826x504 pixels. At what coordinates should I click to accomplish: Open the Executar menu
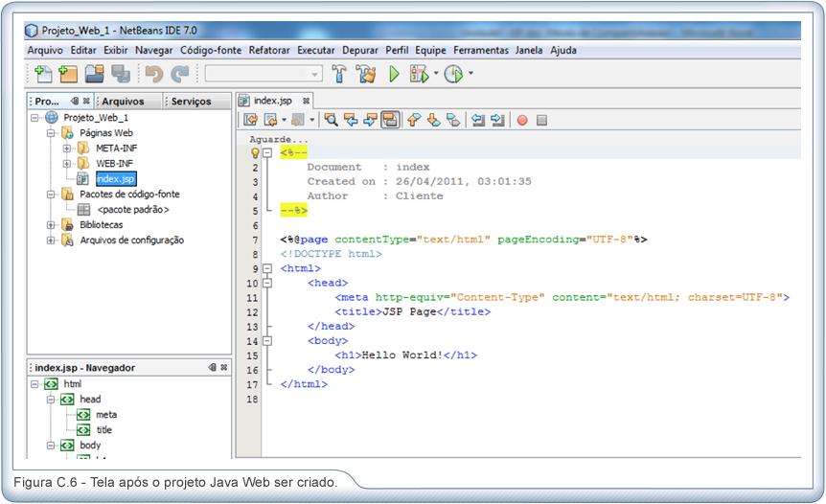click(315, 50)
